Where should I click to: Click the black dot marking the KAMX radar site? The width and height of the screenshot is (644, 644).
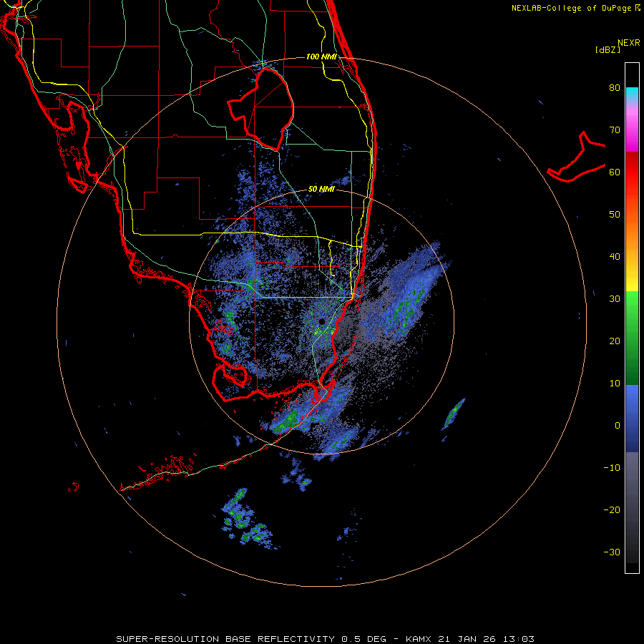321,321
